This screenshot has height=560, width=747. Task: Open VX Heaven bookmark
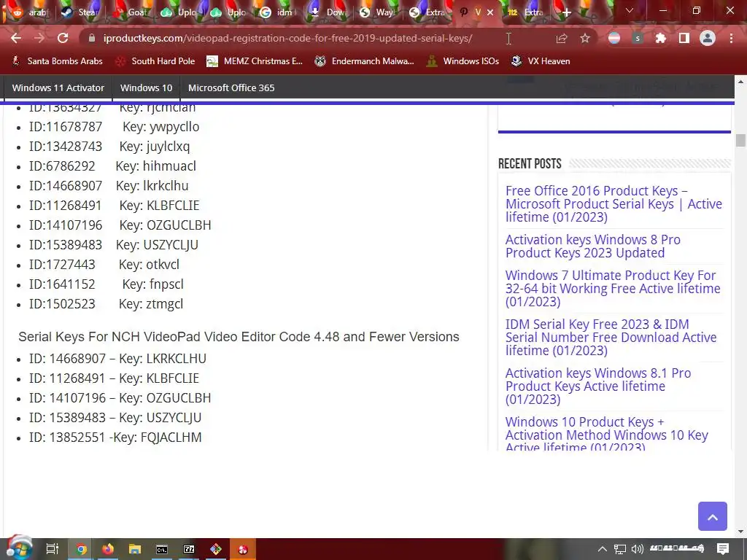click(x=541, y=61)
